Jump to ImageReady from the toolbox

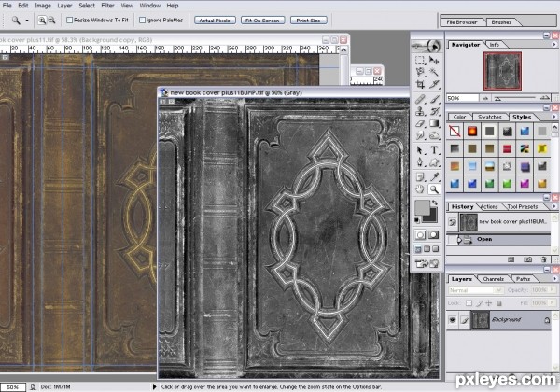click(x=427, y=263)
